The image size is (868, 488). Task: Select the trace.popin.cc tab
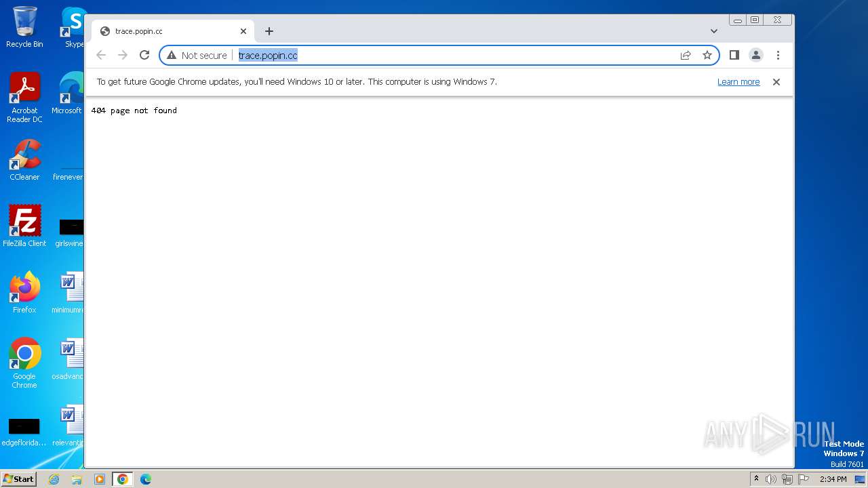(x=173, y=31)
